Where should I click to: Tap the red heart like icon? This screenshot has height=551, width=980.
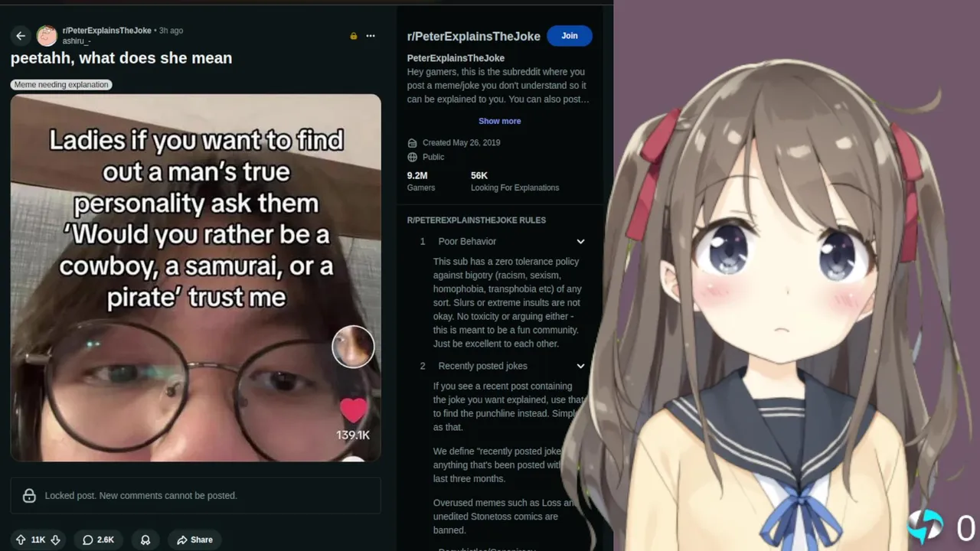(x=353, y=411)
